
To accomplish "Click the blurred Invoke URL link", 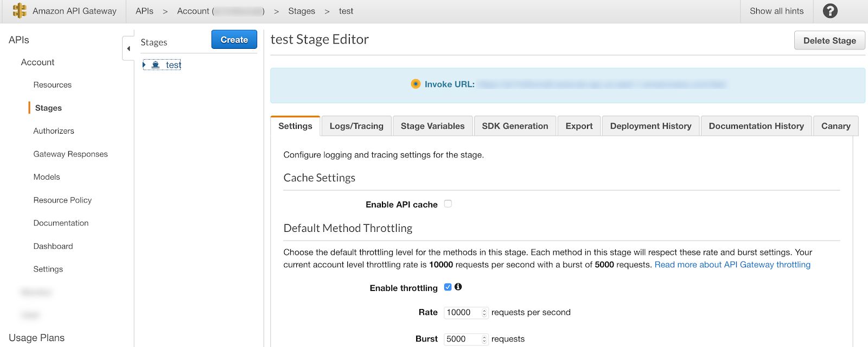I will [602, 84].
